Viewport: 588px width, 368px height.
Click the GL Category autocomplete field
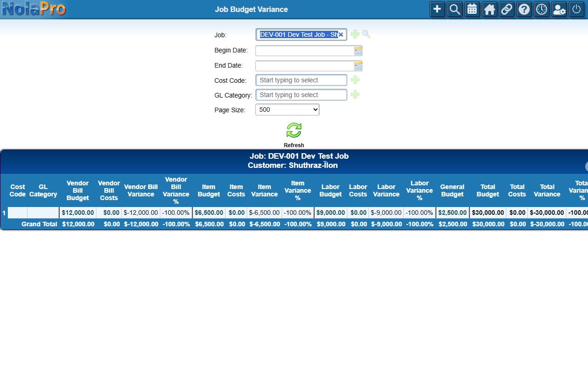click(x=301, y=95)
